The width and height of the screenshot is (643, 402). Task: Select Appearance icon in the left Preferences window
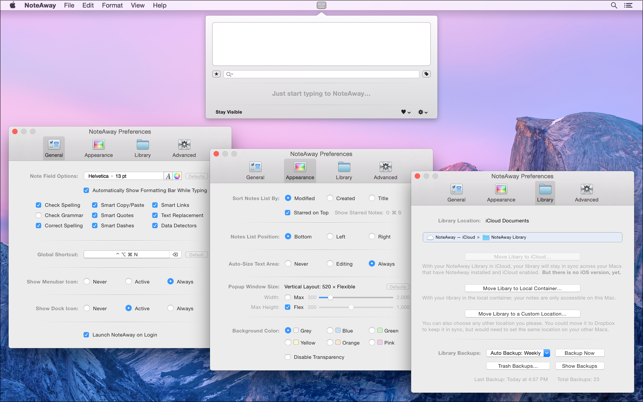click(x=98, y=148)
